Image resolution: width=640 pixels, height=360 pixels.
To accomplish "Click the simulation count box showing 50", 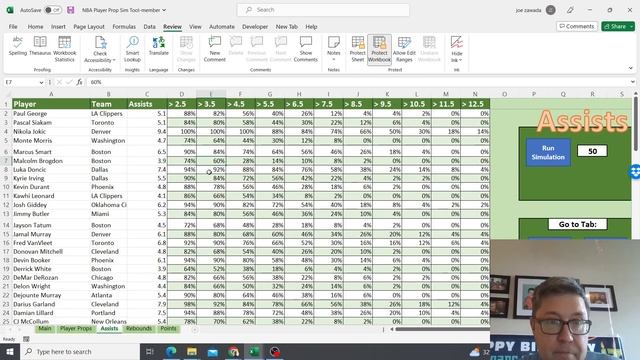I will (592, 151).
